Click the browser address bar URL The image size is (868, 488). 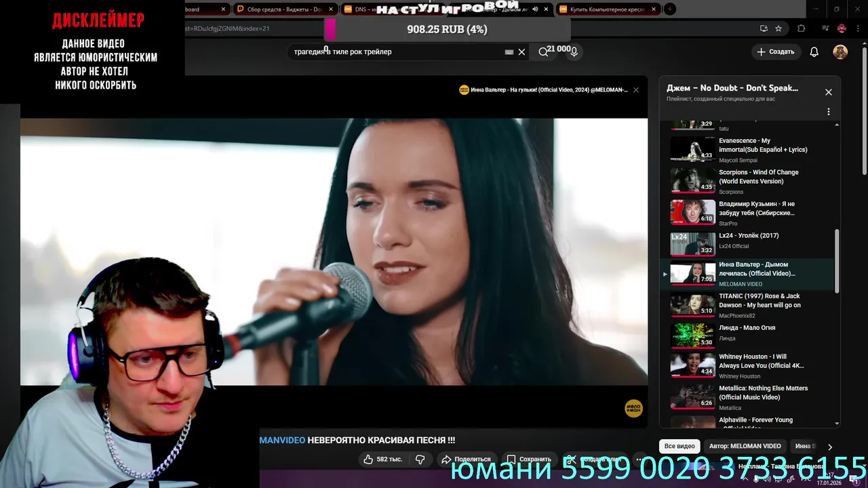pyautogui.click(x=227, y=28)
